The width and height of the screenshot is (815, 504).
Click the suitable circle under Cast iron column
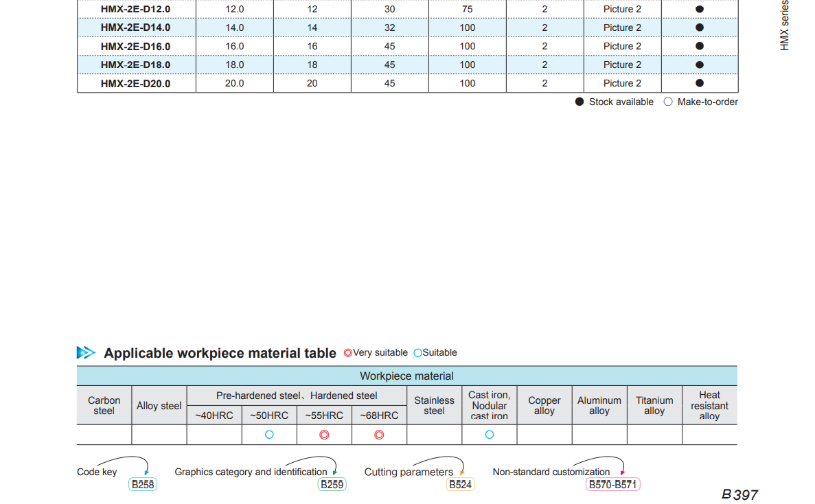pyautogui.click(x=490, y=435)
